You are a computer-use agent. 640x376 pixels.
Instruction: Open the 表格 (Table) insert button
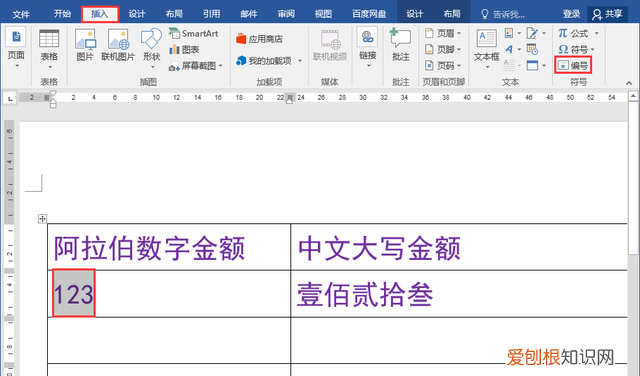(49, 49)
